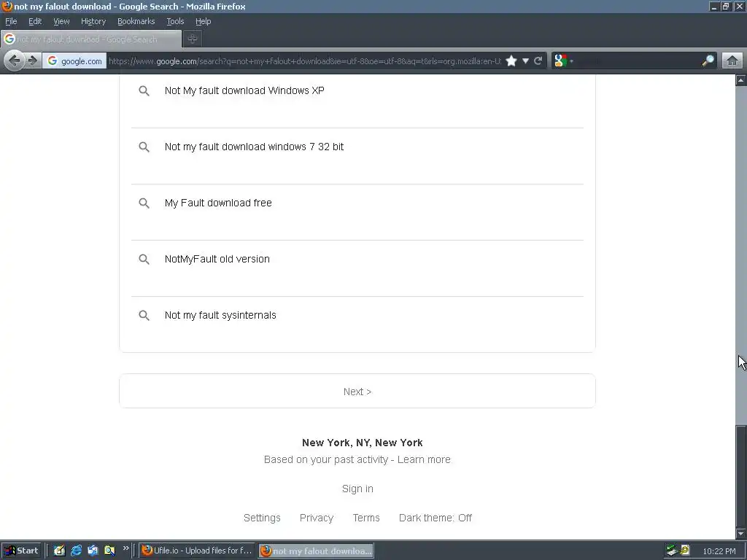Click the URL address field
The width and height of the screenshot is (747, 560).
tap(305, 61)
